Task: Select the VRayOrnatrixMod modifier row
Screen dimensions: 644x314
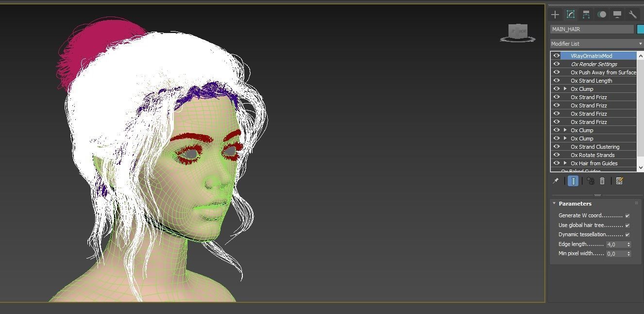Action: coord(599,56)
